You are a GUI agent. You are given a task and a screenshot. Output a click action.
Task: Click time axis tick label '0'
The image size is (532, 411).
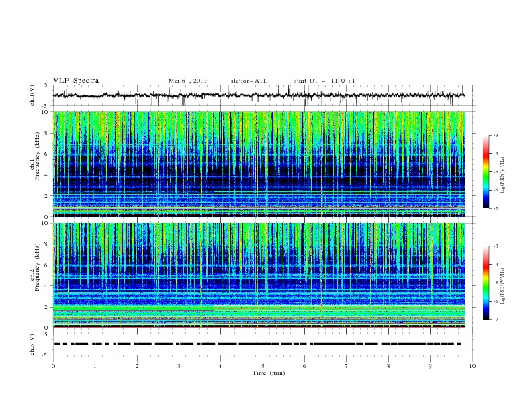53,366
